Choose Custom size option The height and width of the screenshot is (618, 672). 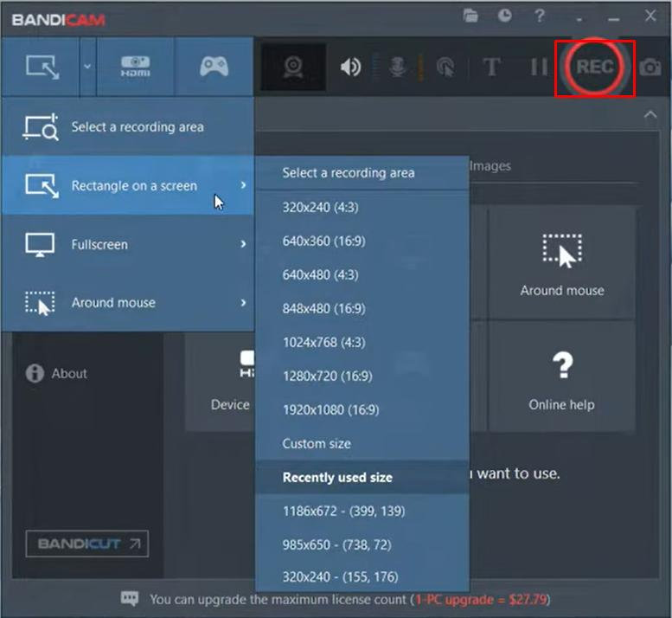pyautogui.click(x=362, y=443)
